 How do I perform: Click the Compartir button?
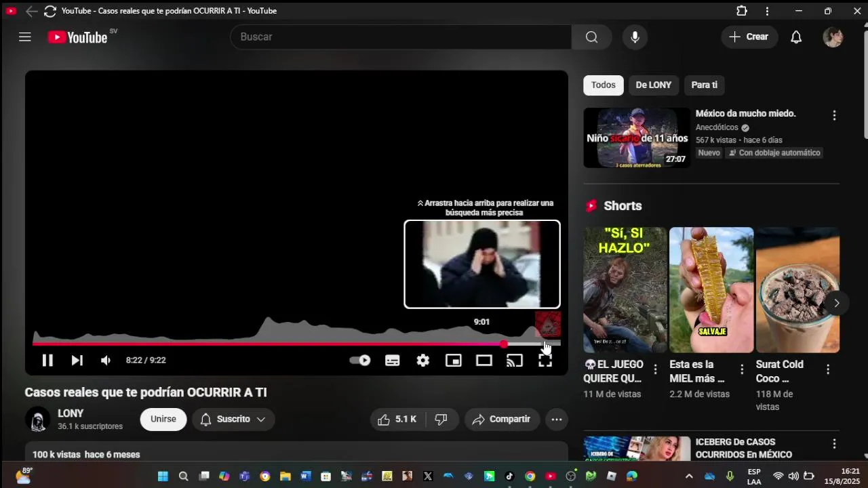pyautogui.click(x=502, y=420)
